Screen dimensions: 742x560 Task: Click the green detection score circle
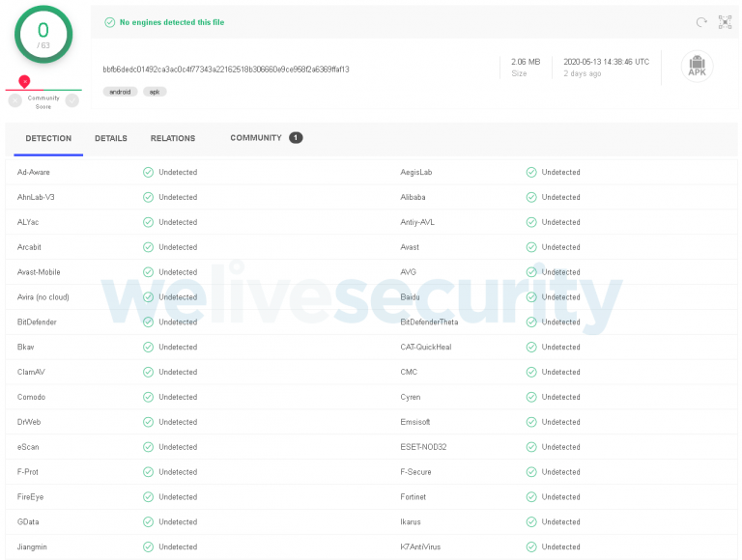pos(43,34)
